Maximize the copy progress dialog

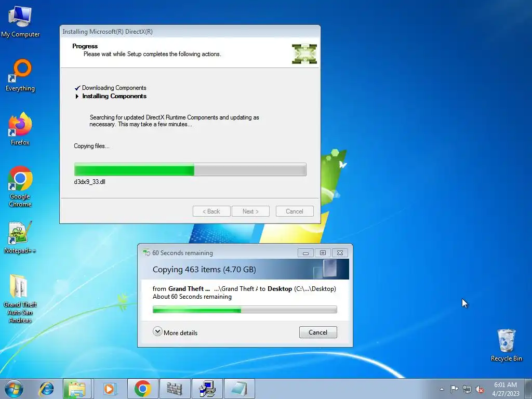click(323, 253)
